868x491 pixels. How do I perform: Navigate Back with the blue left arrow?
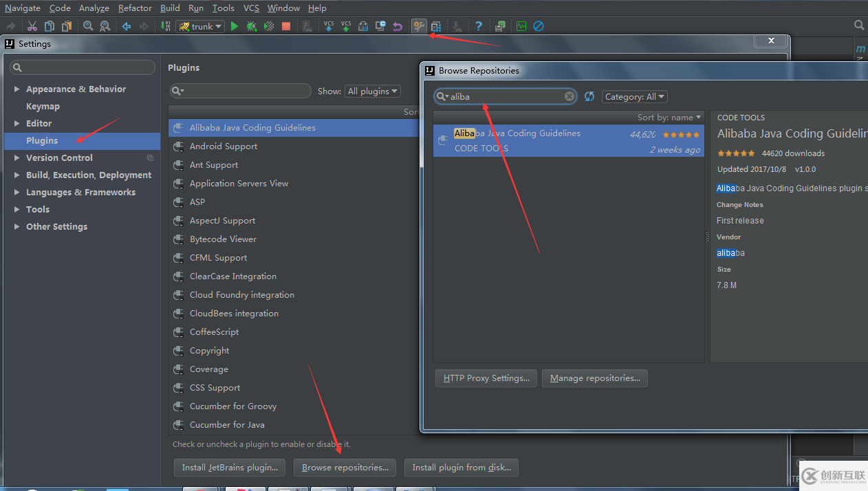point(127,26)
